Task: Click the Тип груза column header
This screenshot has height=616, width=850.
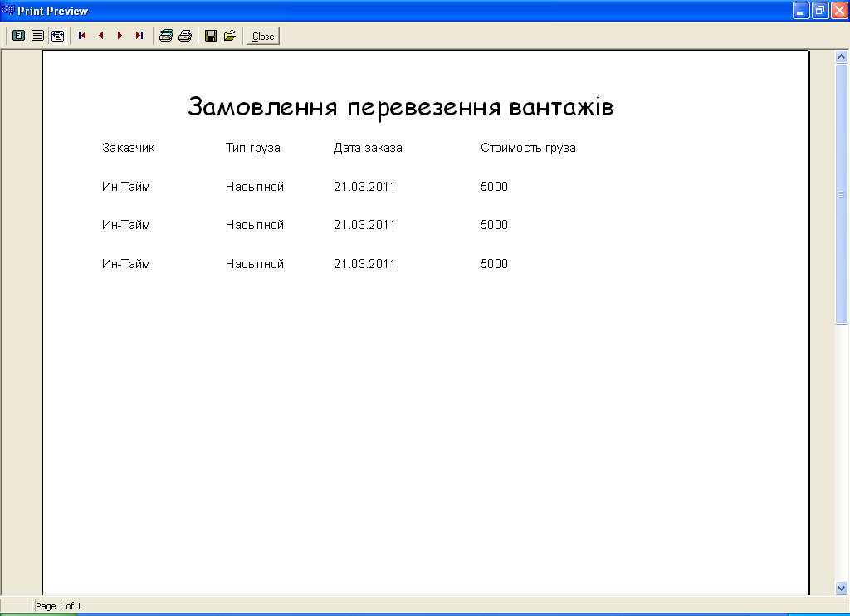Action: click(x=252, y=148)
